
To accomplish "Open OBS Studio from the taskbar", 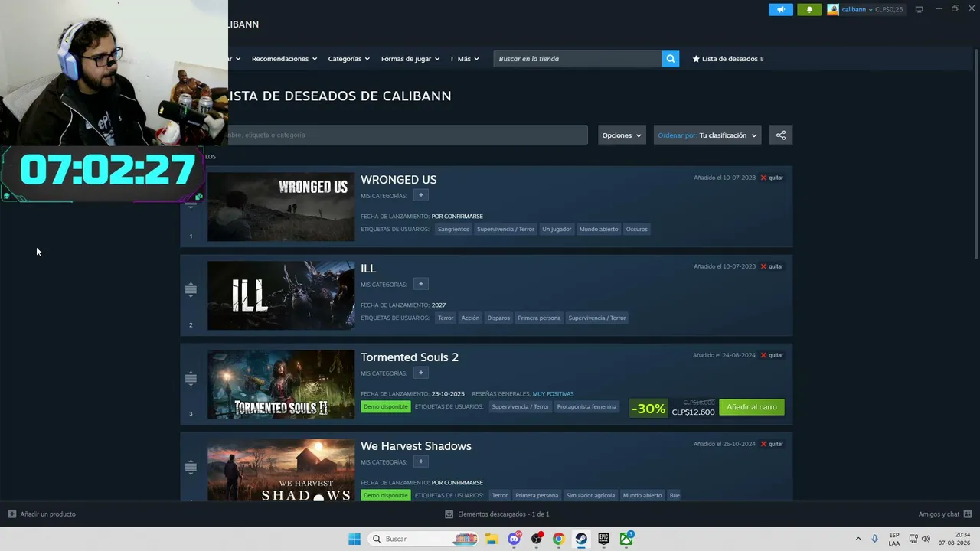I will [x=537, y=539].
